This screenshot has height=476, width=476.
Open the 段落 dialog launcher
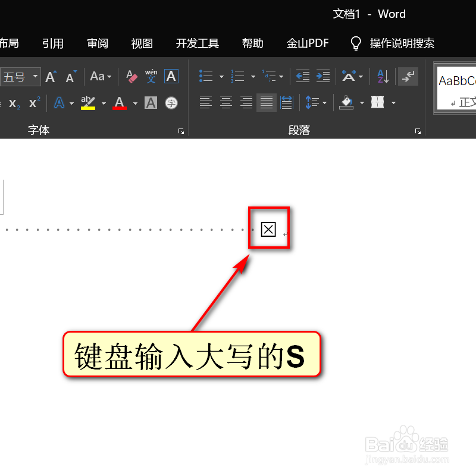(x=418, y=130)
